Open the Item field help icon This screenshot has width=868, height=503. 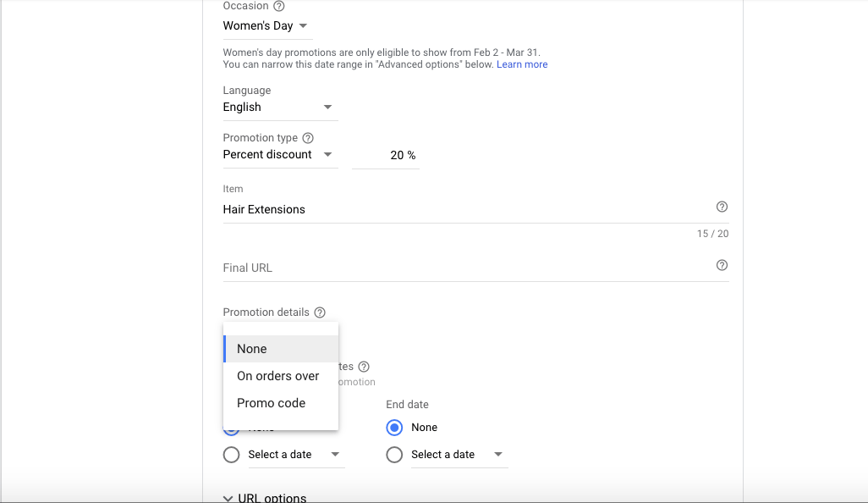tap(722, 206)
